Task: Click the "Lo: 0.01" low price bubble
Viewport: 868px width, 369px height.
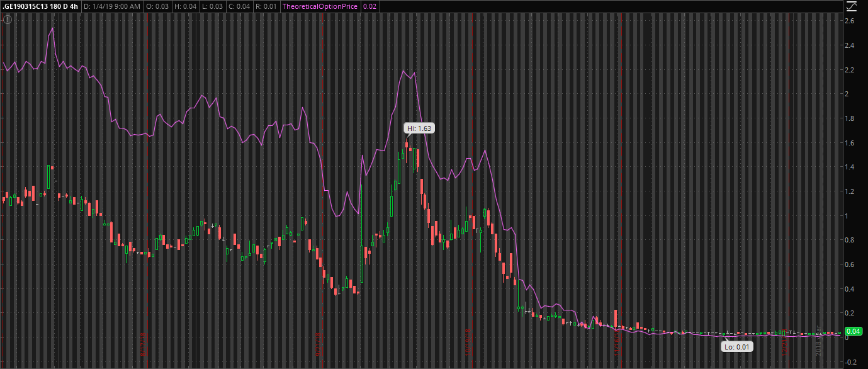Action: pyautogui.click(x=736, y=346)
